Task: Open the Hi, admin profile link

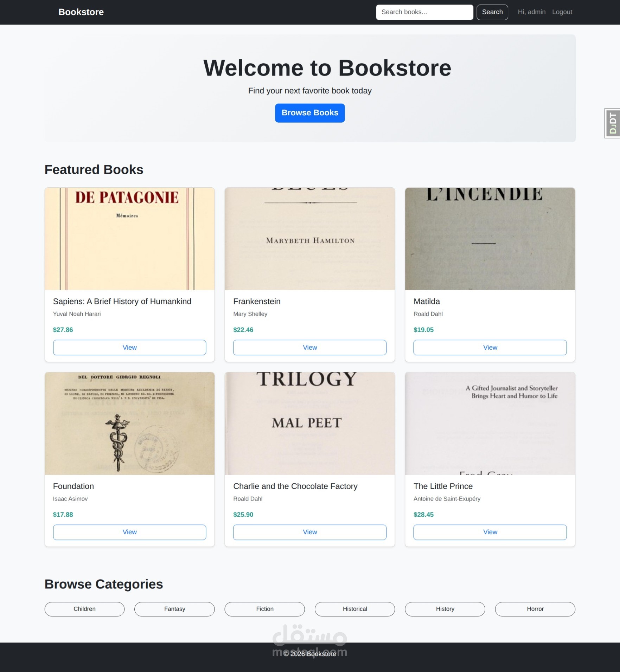Action: (x=531, y=12)
